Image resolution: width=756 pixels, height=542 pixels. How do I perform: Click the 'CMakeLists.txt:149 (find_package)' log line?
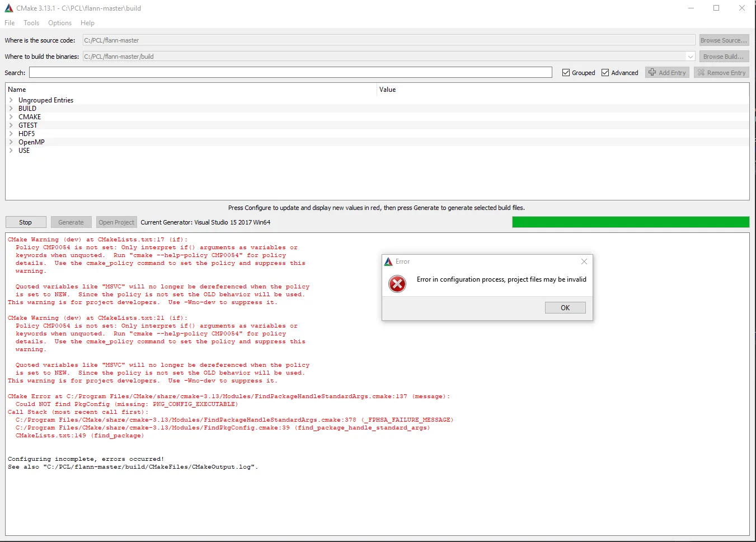point(80,436)
